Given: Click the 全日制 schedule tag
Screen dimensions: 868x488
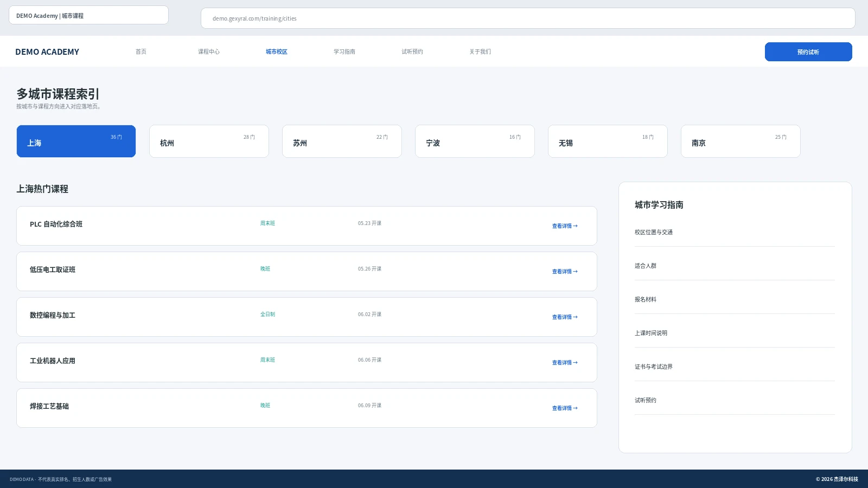Looking at the screenshot, I should [x=267, y=314].
